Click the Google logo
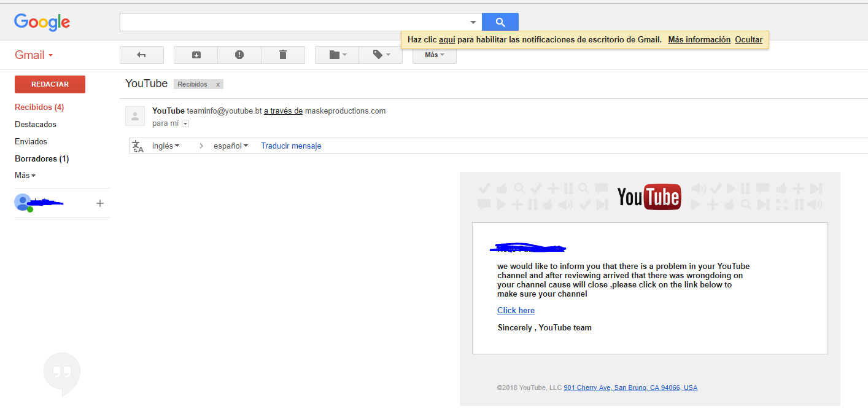This screenshot has width=868, height=409. point(42,22)
